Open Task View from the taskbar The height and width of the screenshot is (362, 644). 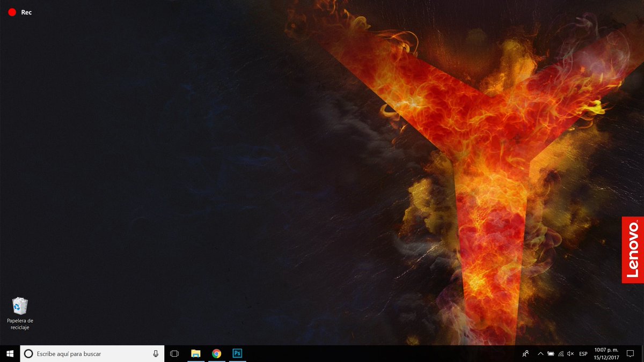tap(174, 353)
